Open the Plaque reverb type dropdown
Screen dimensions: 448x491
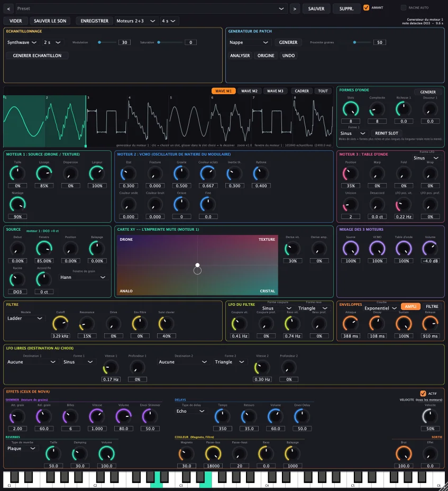[x=21, y=449]
